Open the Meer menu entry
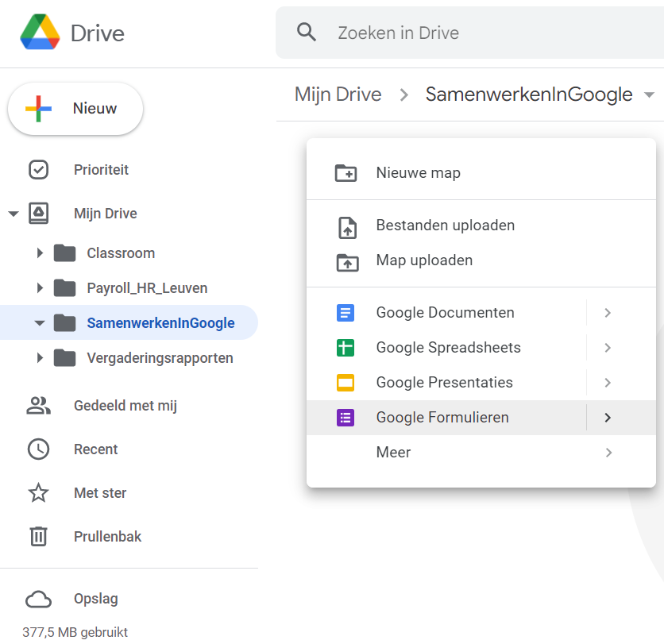This screenshot has height=644, width=664. 481,453
